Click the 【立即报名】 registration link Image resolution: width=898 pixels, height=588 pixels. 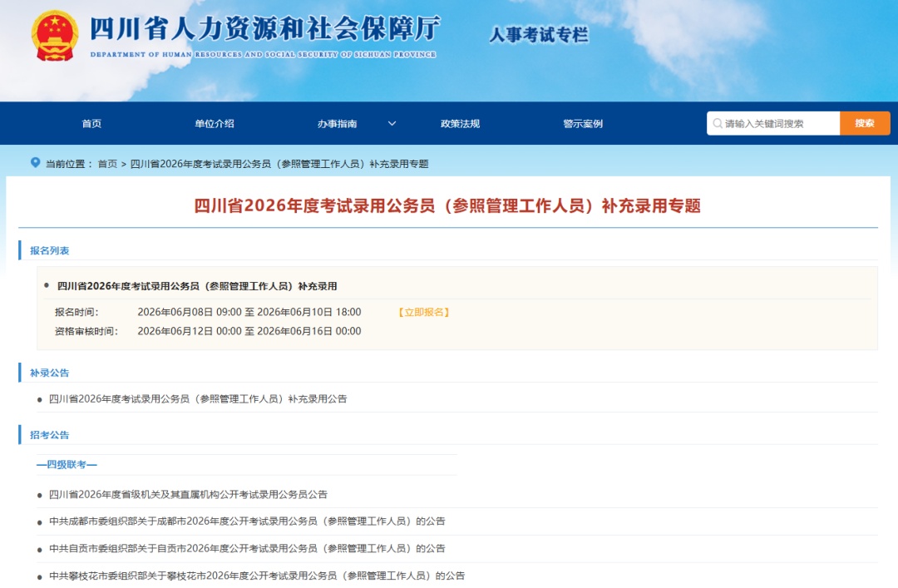pos(424,313)
